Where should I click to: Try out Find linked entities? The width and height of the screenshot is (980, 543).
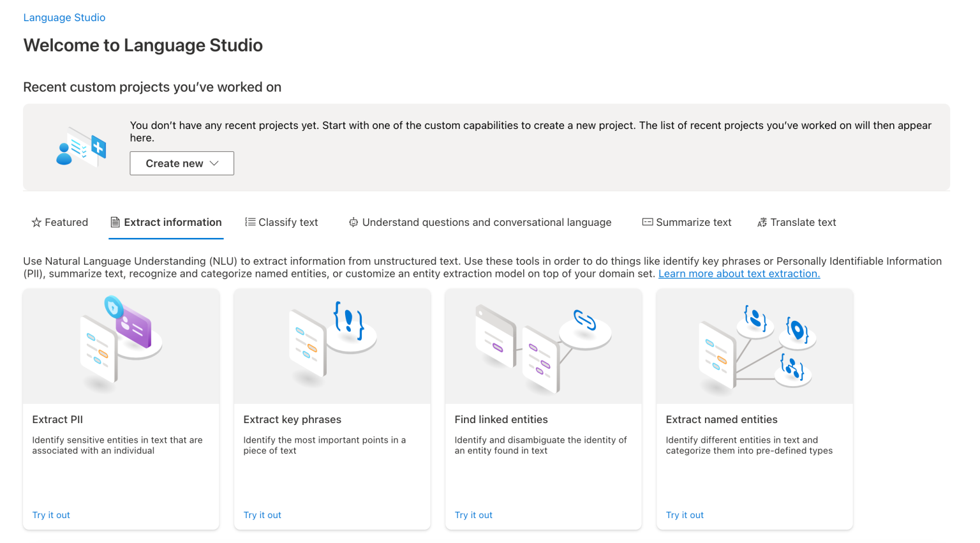[473, 515]
